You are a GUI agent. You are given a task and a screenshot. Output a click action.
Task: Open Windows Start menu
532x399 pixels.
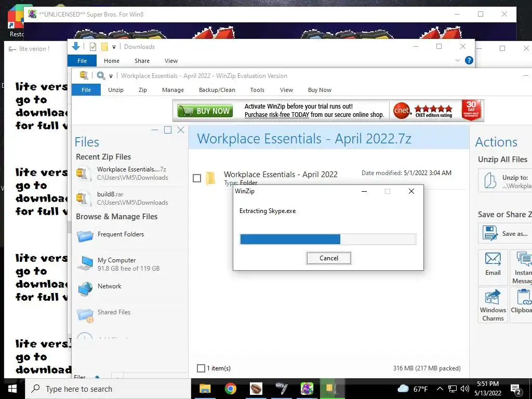tap(12, 389)
